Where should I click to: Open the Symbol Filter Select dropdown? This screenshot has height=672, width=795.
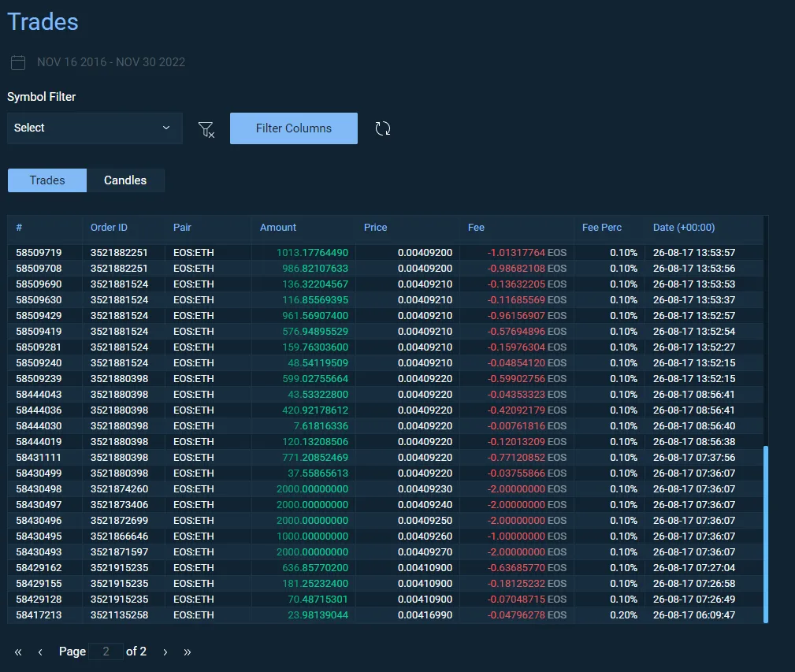point(94,128)
